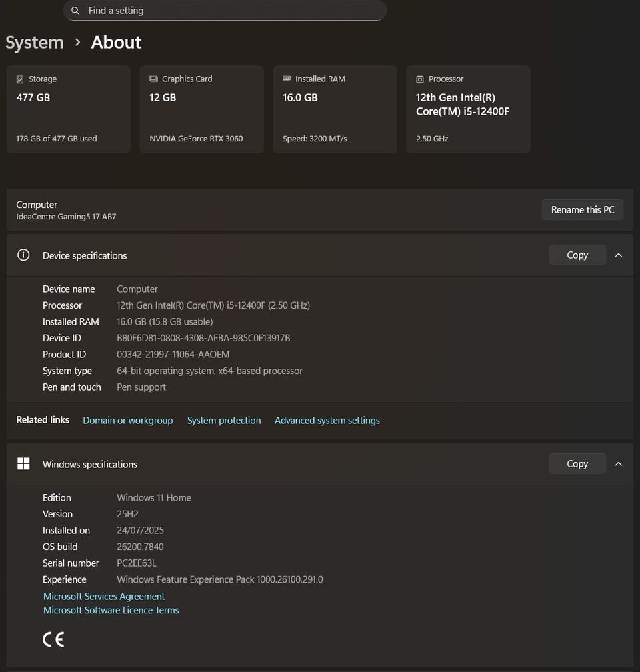Viewport: 640px width, 672px height.
Task: Click the Storage card drive icon
Action: (20, 79)
